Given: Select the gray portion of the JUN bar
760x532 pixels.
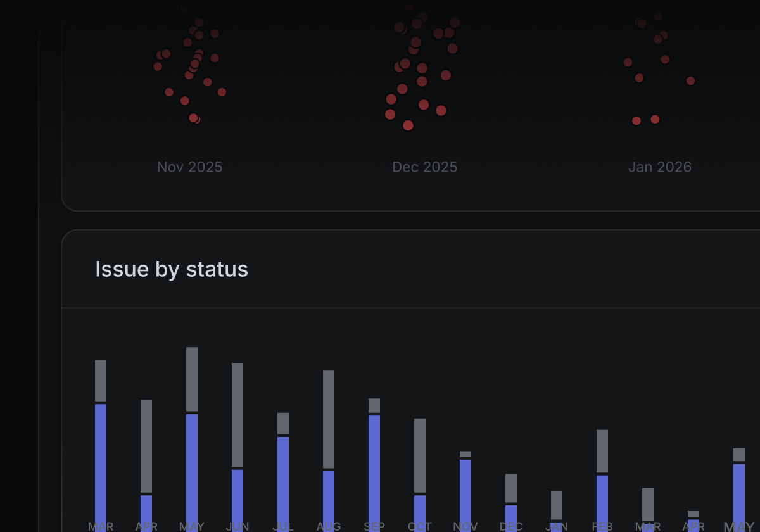Looking at the screenshot, I should click(x=237, y=414).
